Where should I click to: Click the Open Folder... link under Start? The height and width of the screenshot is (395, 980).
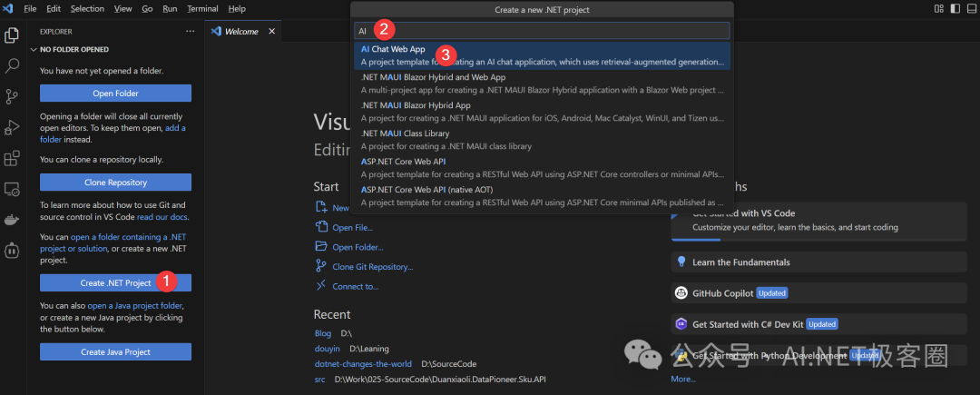point(358,247)
